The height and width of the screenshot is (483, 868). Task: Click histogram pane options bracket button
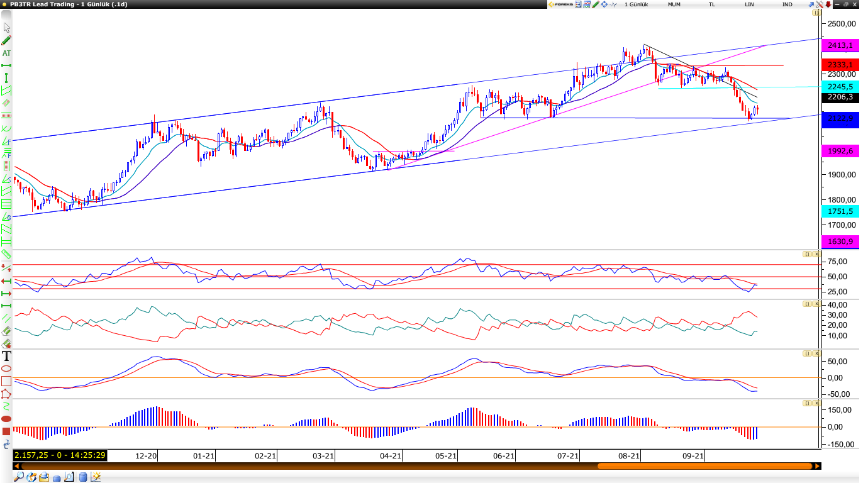pyautogui.click(x=807, y=403)
